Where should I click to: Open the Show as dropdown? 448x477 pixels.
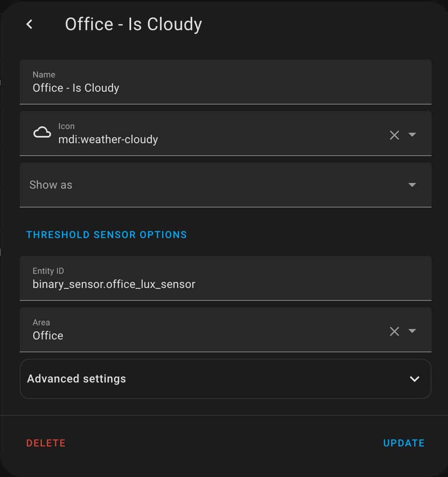225,185
